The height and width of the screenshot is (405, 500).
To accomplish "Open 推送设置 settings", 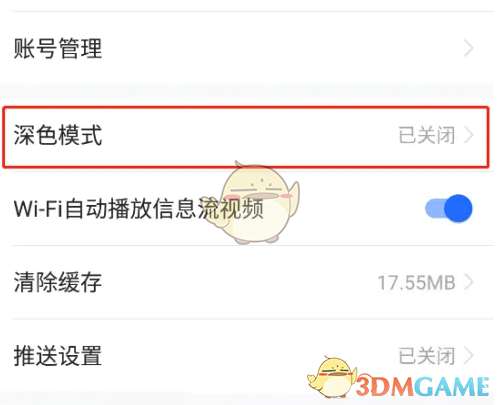I will (250, 356).
